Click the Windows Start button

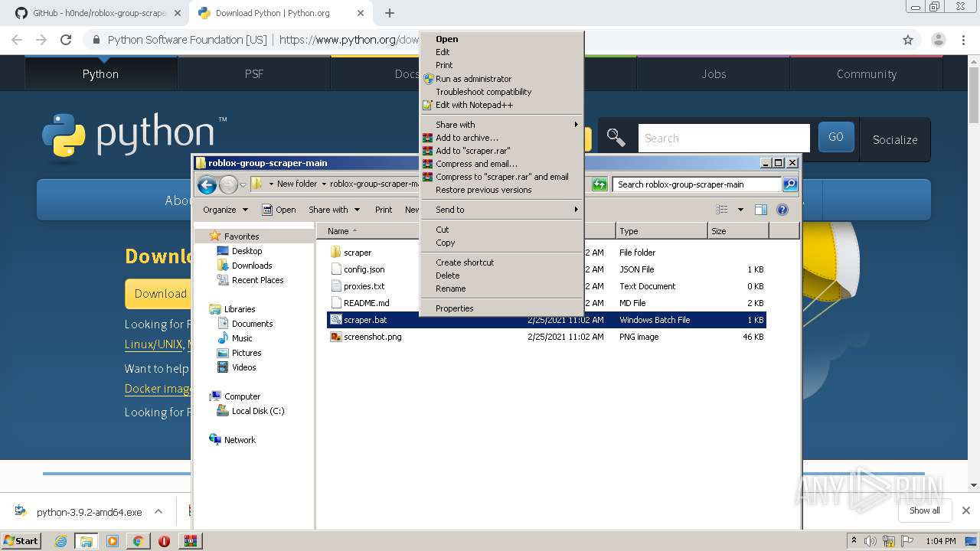[x=21, y=540]
